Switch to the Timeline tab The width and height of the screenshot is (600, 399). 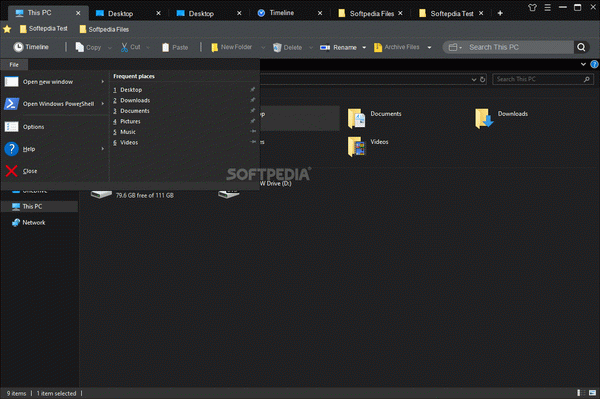point(290,13)
